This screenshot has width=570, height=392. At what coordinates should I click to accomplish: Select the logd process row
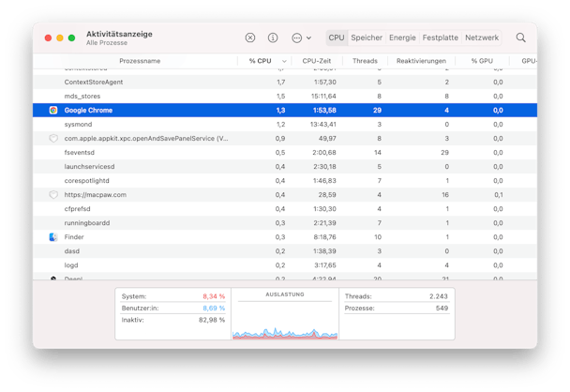click(285, 265)
